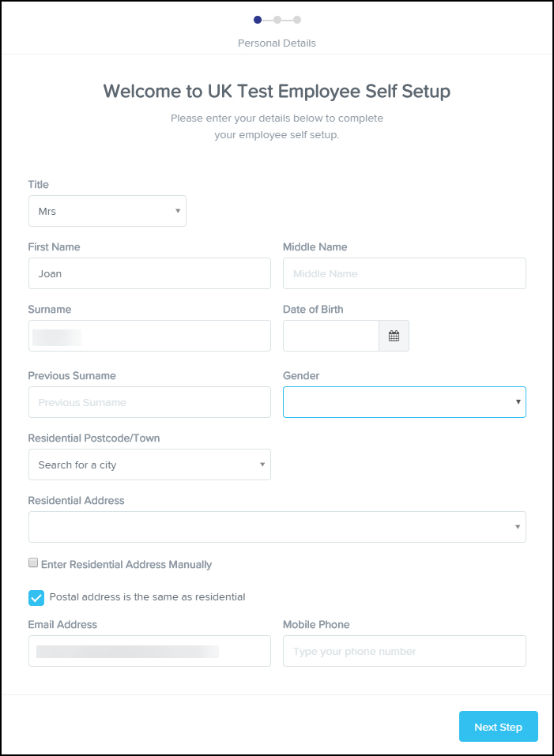
Task: Open Search for a city dropdown
Action: (x=149, y=465)
